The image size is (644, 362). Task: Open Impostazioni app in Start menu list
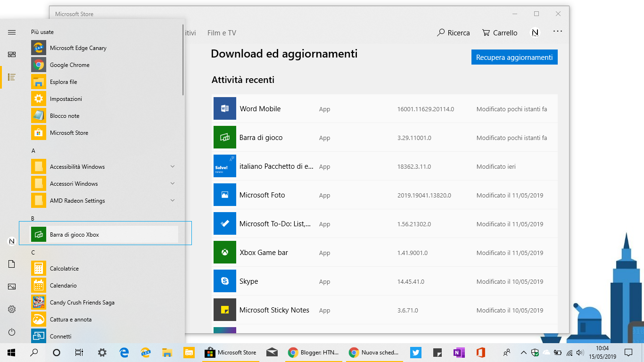pyautogui.click(x=105, y=99)
